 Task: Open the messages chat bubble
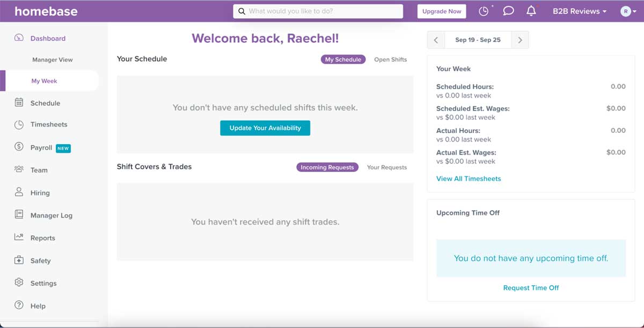508,11
